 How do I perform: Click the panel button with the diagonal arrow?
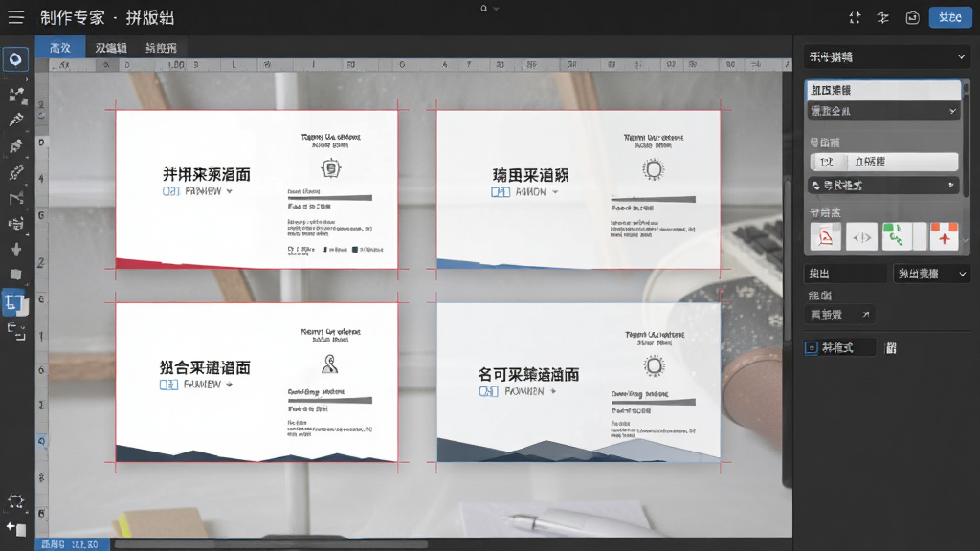pos(840,314)
